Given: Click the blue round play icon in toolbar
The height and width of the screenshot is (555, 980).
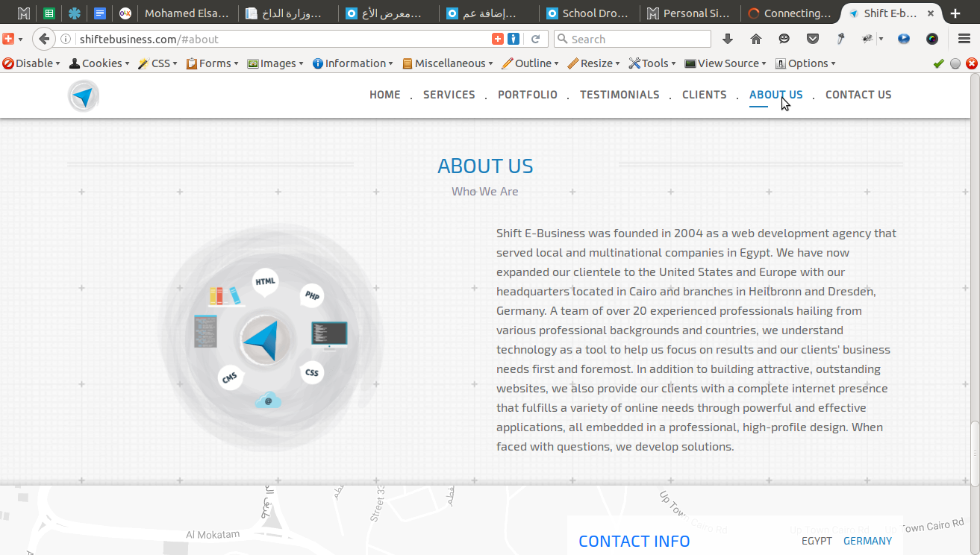Looking at the screenshot, I should click(x=904, y=39).
